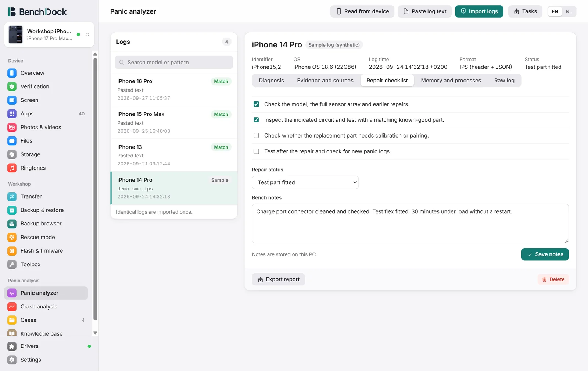Click the Backup browser icon
The width and height of the screenshot is (588, 371).
click(12, 224)
